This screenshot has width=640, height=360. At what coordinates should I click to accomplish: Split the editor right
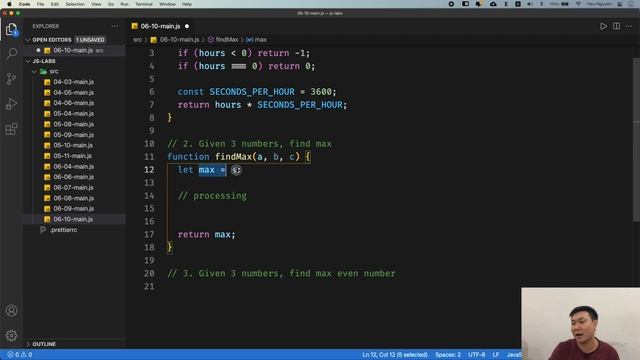[x=616, y=26]
